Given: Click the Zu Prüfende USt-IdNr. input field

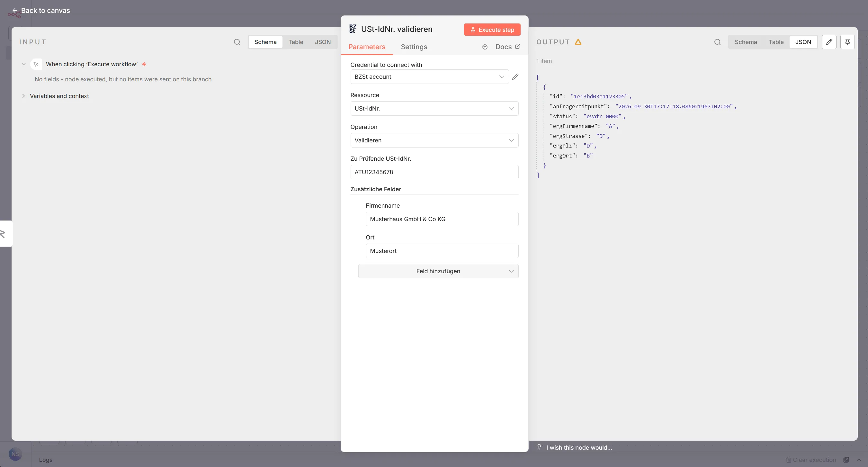Looking at the screenshot, I should pos(434,172).
